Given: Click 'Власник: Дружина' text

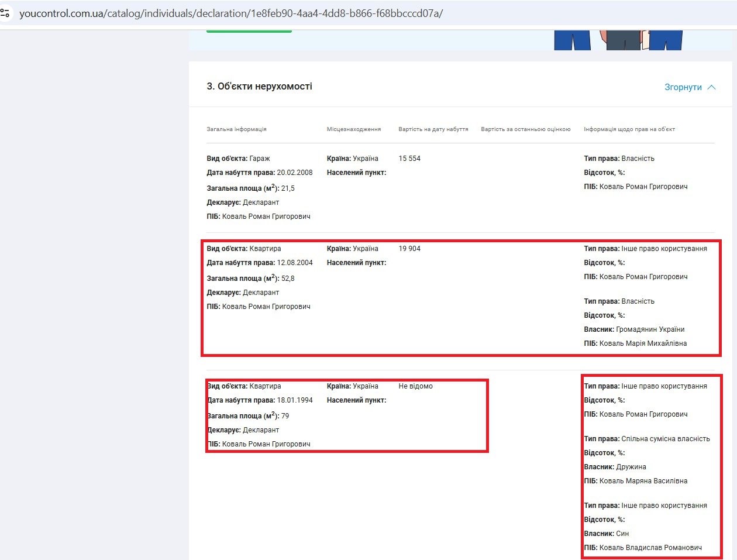Looking at the screenshot, I should point(615,467).
